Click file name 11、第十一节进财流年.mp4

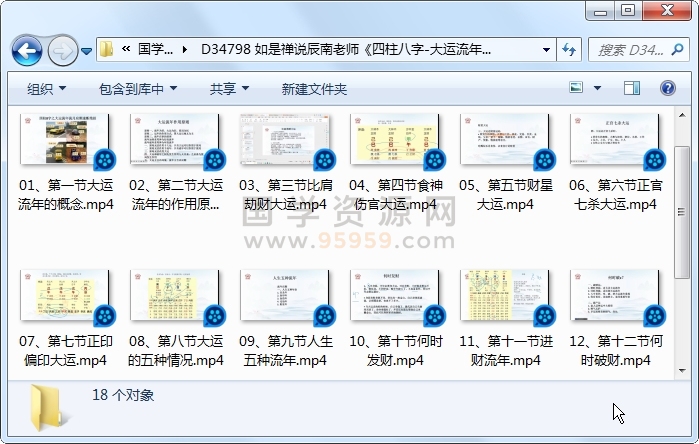(506, 350)
